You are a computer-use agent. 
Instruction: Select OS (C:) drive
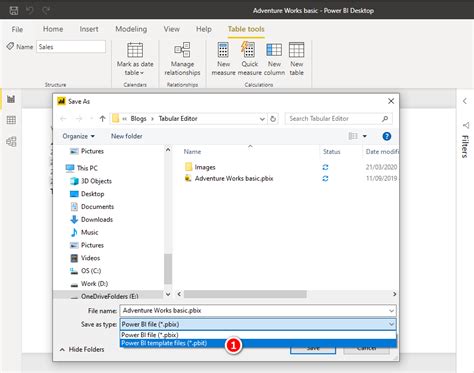tap(86, 271)
